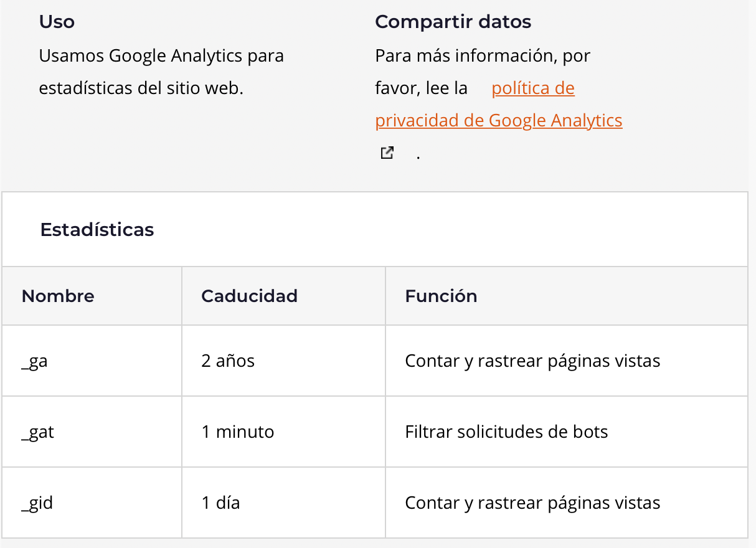The image size is (756, 548).
Task: Click the '2 años' expiry cell
Action: (x=228, y=361)
